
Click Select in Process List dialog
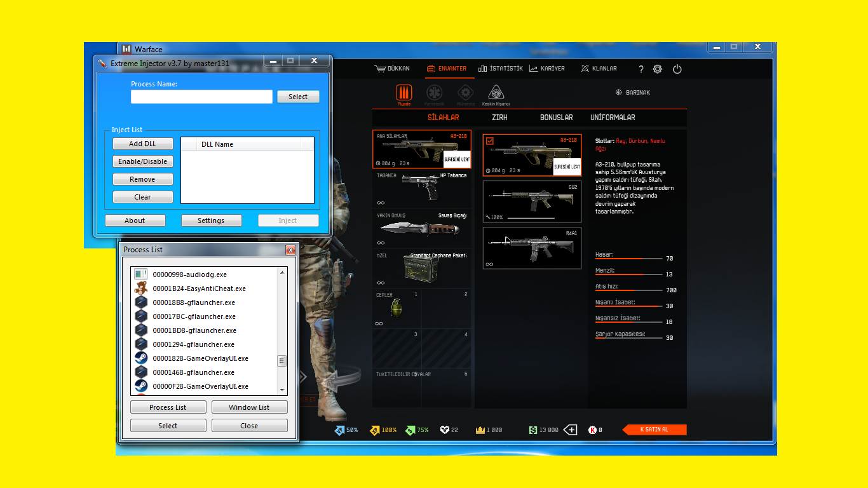coord(168,426)
